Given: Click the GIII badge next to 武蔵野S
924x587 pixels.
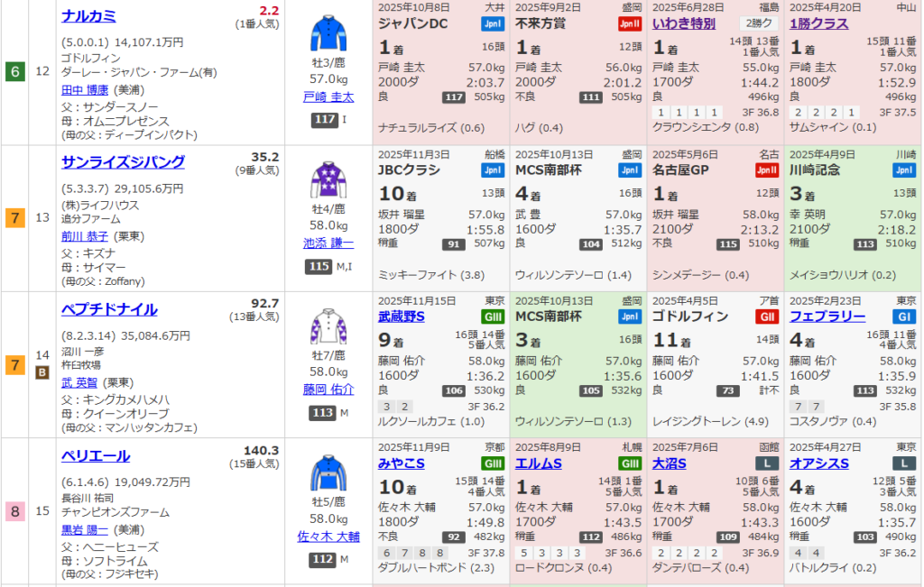Looking at the screenshot, I should coord(493,316).
